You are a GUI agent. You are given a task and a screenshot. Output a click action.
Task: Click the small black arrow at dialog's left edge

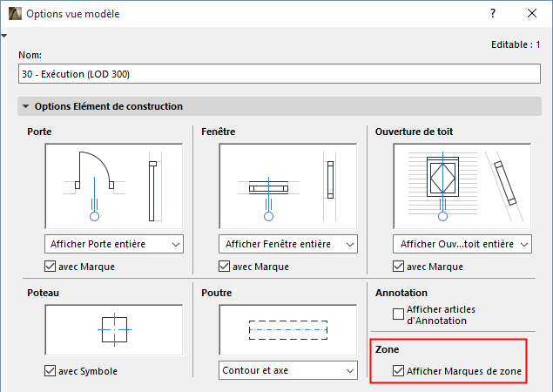(4, 36)
